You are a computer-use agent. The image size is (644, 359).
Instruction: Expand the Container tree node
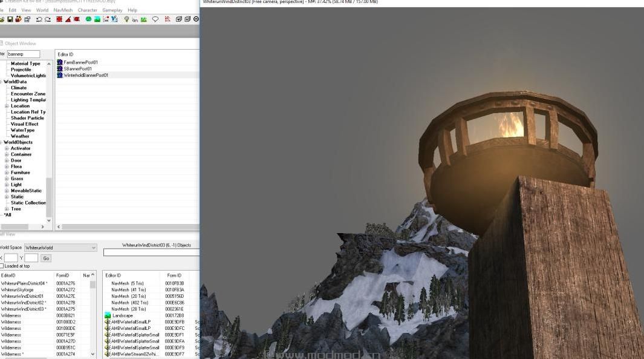pyautogui.click(x=7, y=154)
